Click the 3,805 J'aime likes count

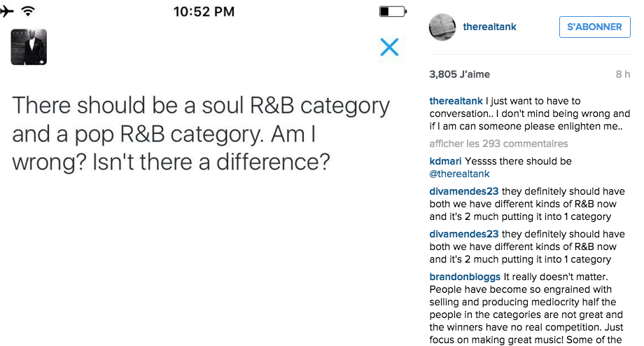coord(459,74)
